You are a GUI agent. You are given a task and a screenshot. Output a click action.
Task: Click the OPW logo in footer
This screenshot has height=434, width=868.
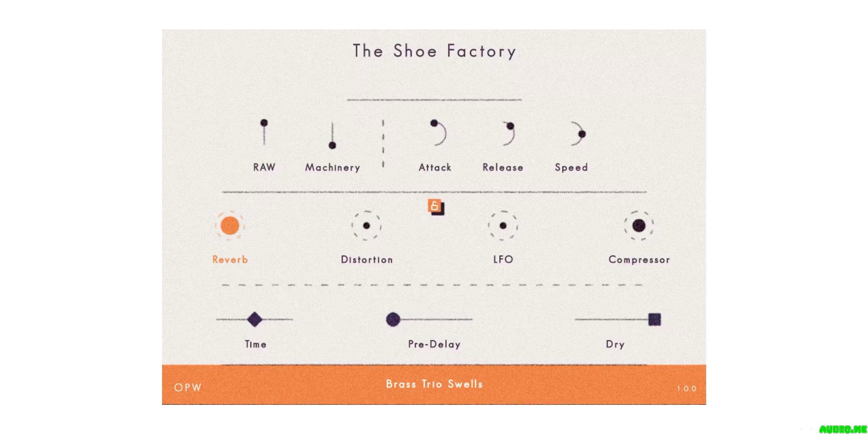click(188, 388)
